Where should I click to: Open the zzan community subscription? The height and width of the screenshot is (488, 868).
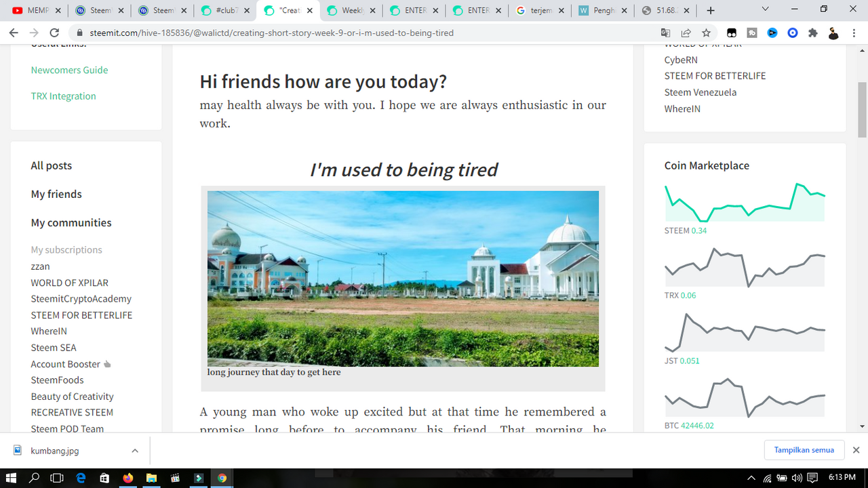40,266
